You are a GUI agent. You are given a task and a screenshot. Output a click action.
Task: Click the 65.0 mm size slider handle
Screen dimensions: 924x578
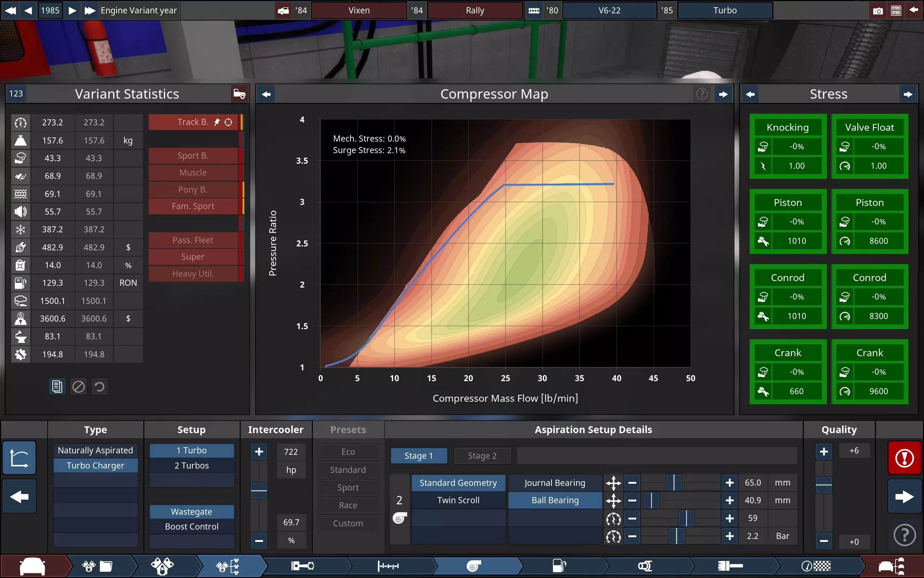tap(674, 483)
